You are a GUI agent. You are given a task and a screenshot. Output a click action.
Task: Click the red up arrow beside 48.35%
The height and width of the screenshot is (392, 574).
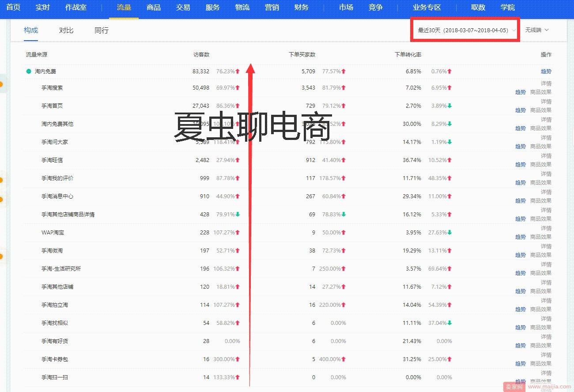click(449, 178)
